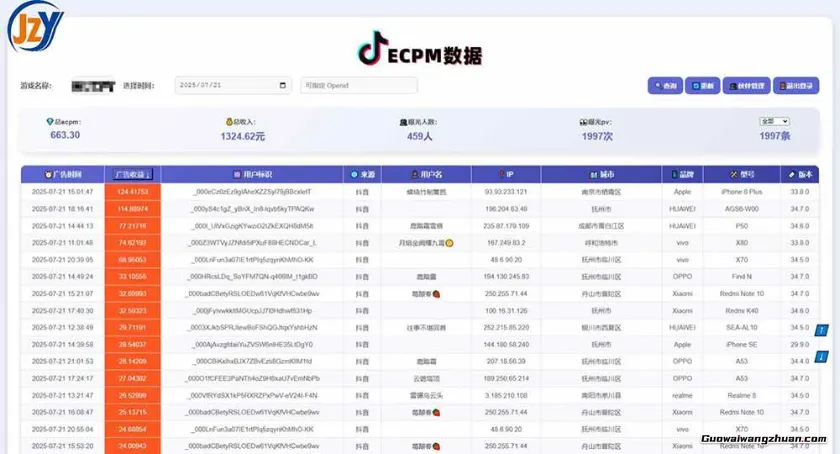This screenshot has width=840, height=454.
Task: Click the circle icon in 来源 header
Action: coord(354,175)
